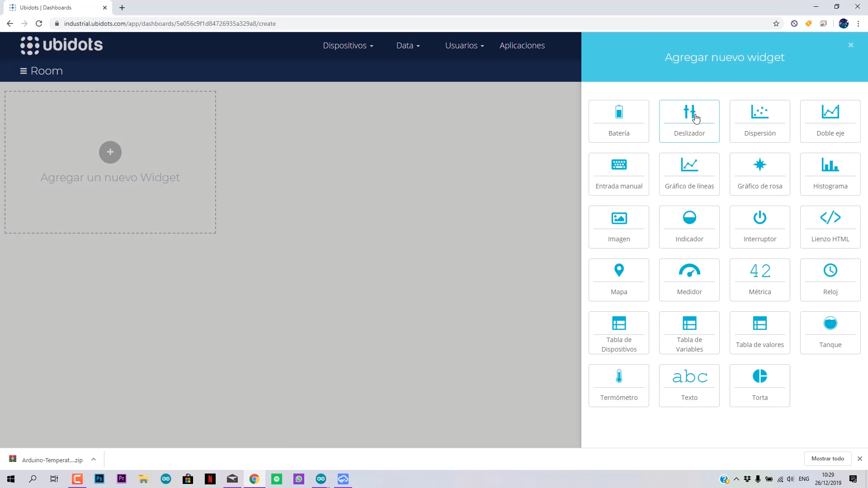Open the Chrome profile avatar
The image size is (868, 488).
pos(843,23)
